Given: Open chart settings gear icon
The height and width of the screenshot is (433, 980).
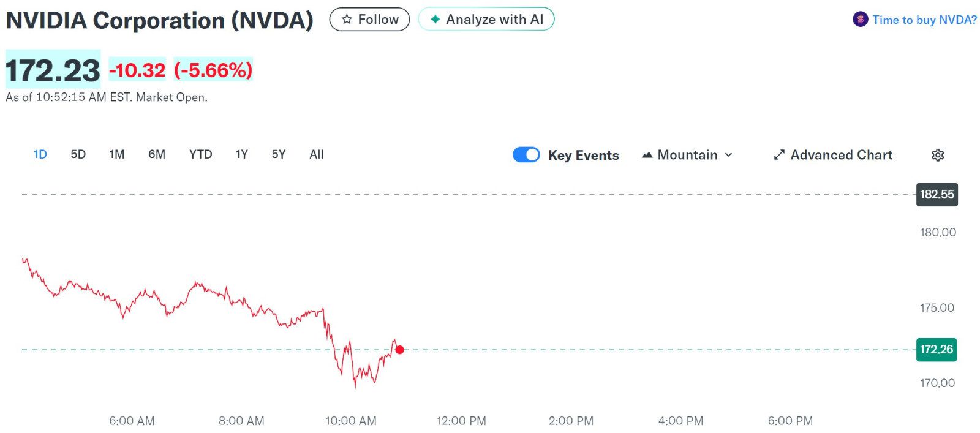Looking at the screenshot, I should pyautogui.click(x=937, y=155).
